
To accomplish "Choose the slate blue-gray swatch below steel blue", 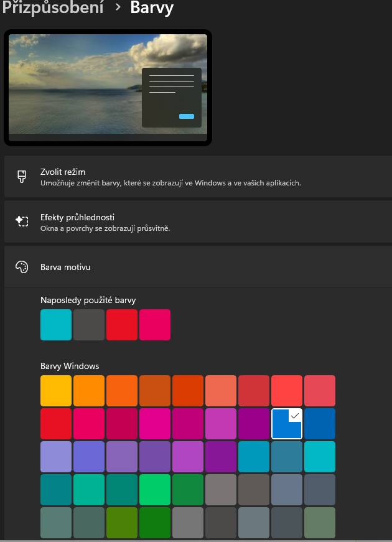I will 287,490.
